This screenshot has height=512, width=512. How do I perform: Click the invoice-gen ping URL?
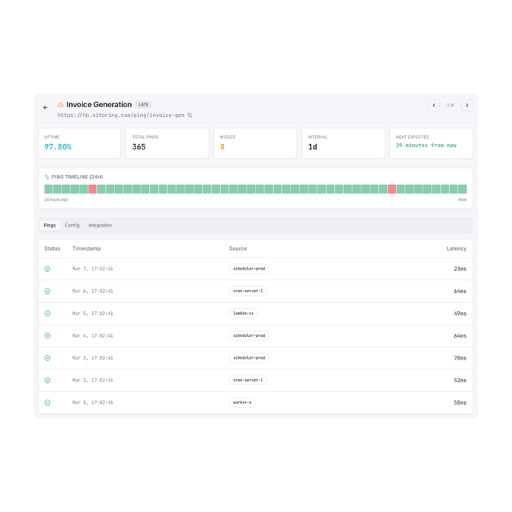(x=121, y=115)
